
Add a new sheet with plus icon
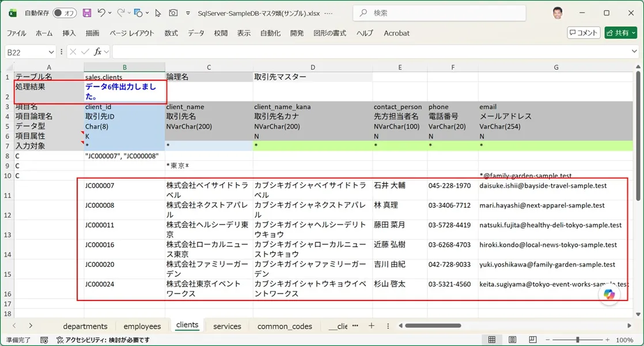point(372,325)
